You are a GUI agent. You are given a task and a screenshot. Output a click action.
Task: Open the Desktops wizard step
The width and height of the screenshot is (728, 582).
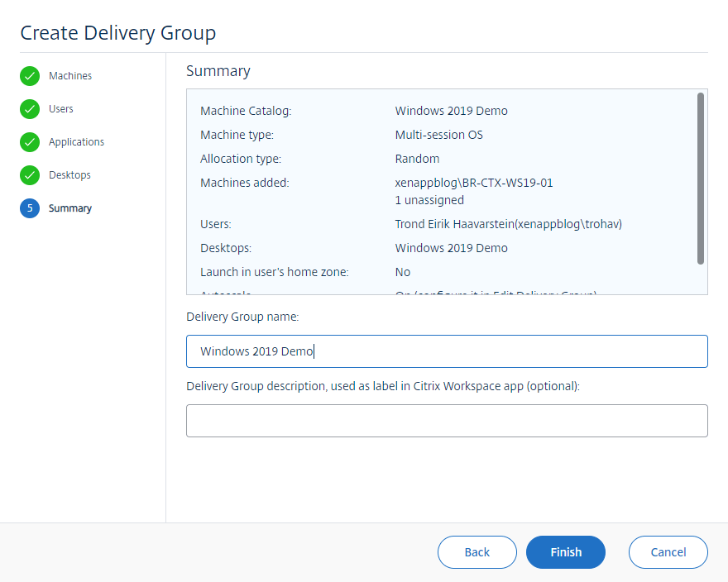click(69, 175)
